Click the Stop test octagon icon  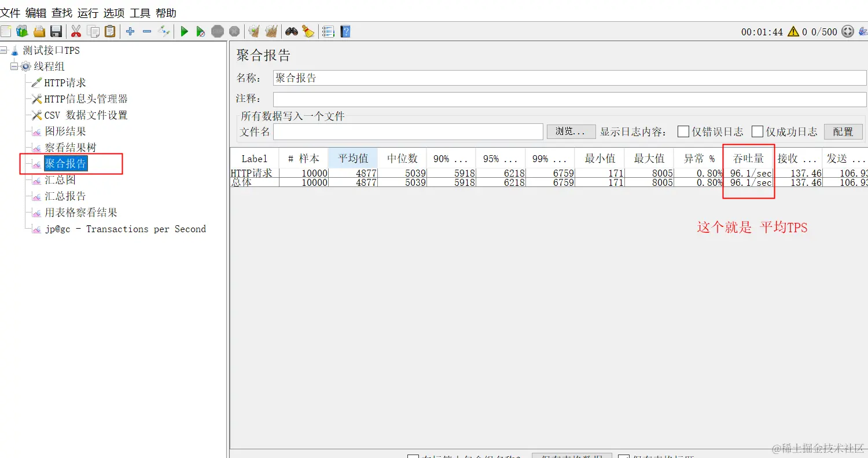click(218, 31)
